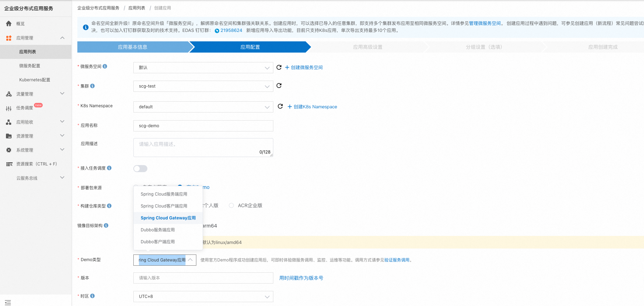Expand the 应用验收 sidebar section
Viewport: 644px width, 306px height.
pyautogui.click(x=62, y=122)
